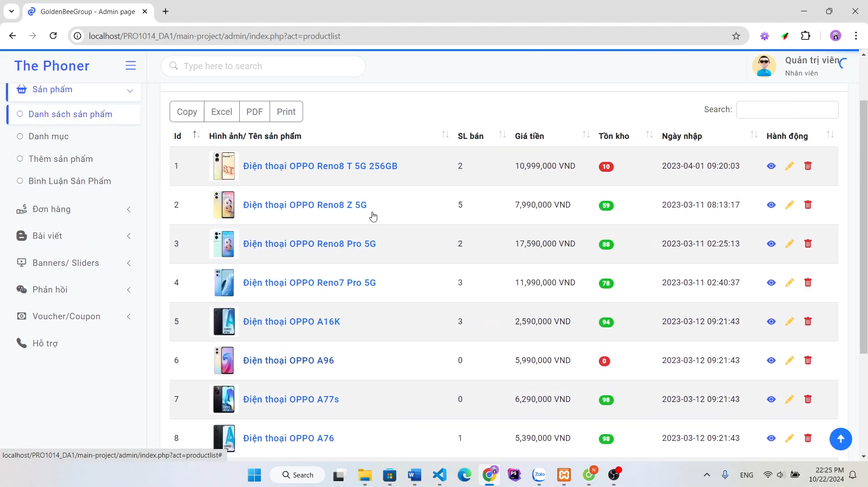868x487 pixels.
Task: Delete OPPO Reno7 Pro 5G with trash icon
Action: click(808, 283)
